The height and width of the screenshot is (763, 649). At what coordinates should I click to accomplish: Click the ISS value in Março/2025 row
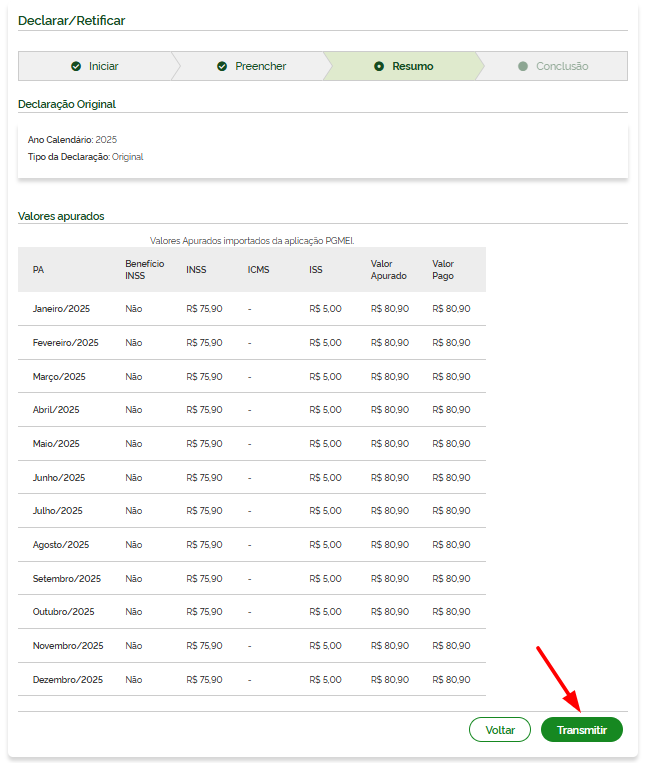click(325, 377)
